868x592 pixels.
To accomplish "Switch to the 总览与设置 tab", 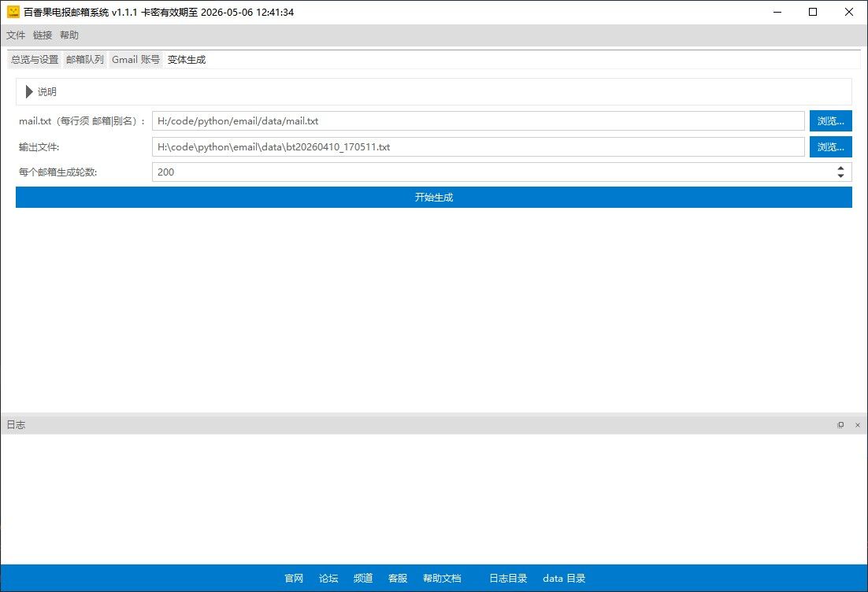I will coord(35,60).
